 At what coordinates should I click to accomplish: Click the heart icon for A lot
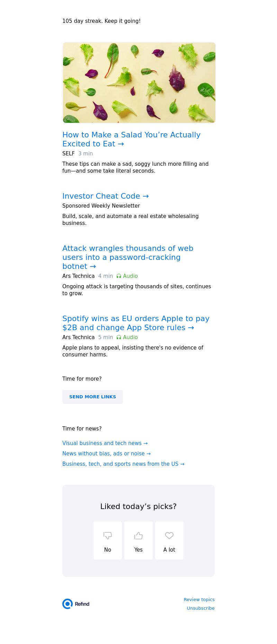point(169,536)
